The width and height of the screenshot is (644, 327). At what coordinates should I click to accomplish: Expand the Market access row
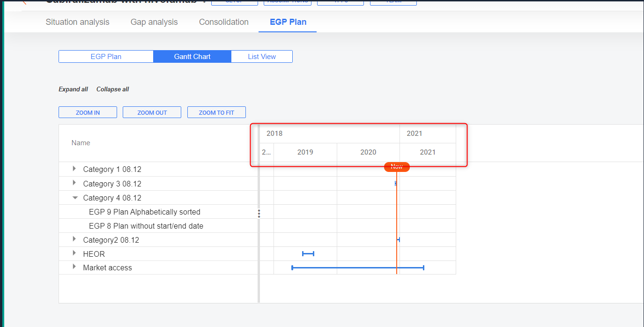point(74,267)
